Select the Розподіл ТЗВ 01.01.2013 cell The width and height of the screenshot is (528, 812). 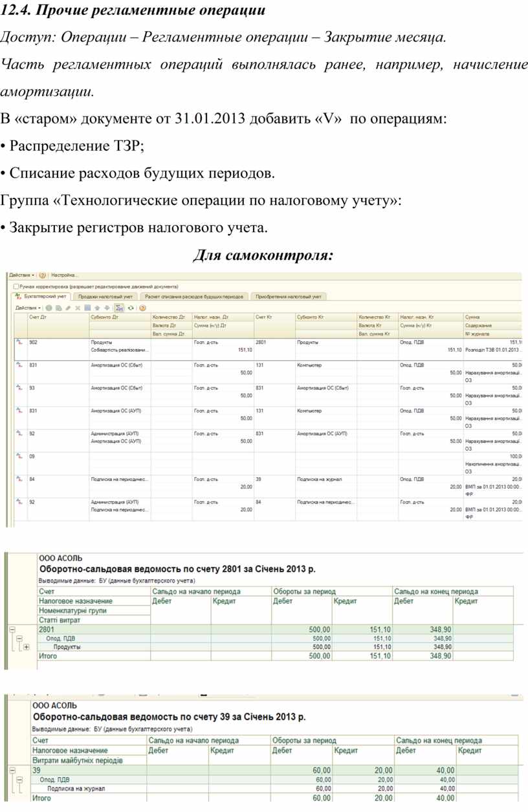492,350
